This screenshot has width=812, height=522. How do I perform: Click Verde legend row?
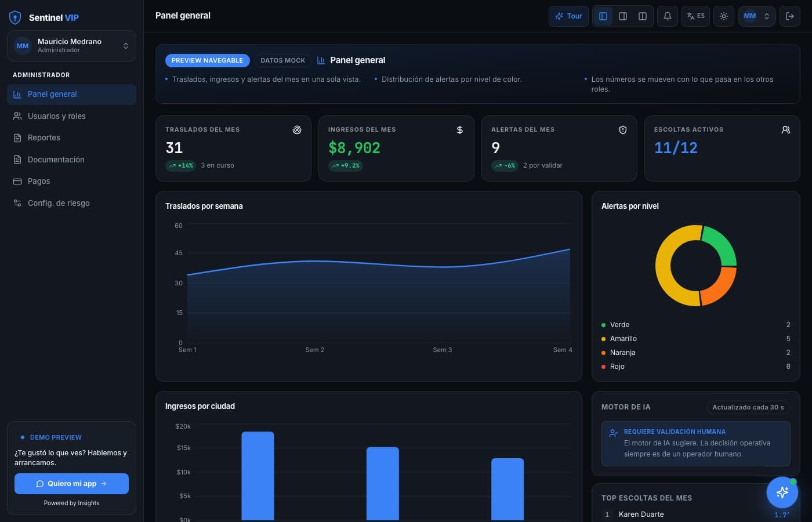coord(695,325)
